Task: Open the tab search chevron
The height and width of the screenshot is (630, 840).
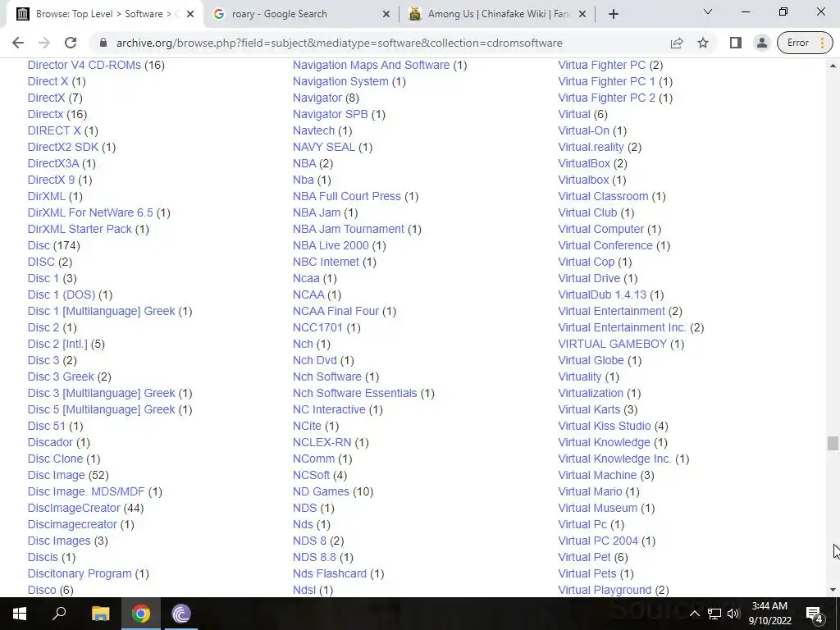Action: [x=708, y=11]
